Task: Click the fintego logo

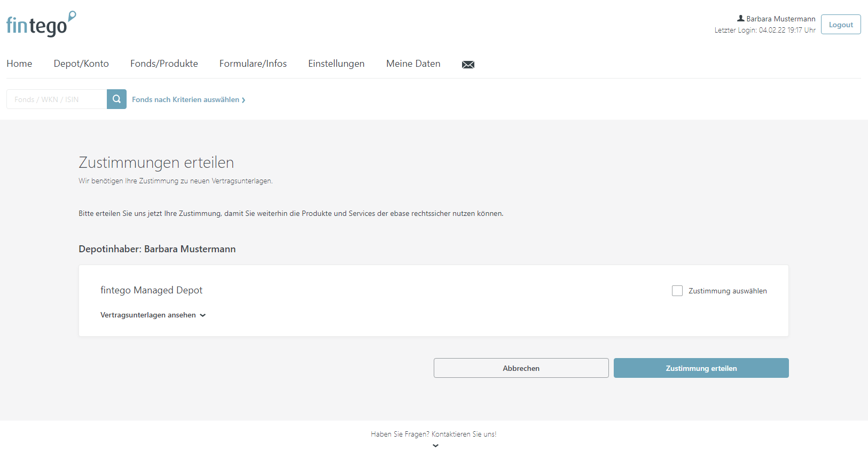Action: [x=41, y=25]
